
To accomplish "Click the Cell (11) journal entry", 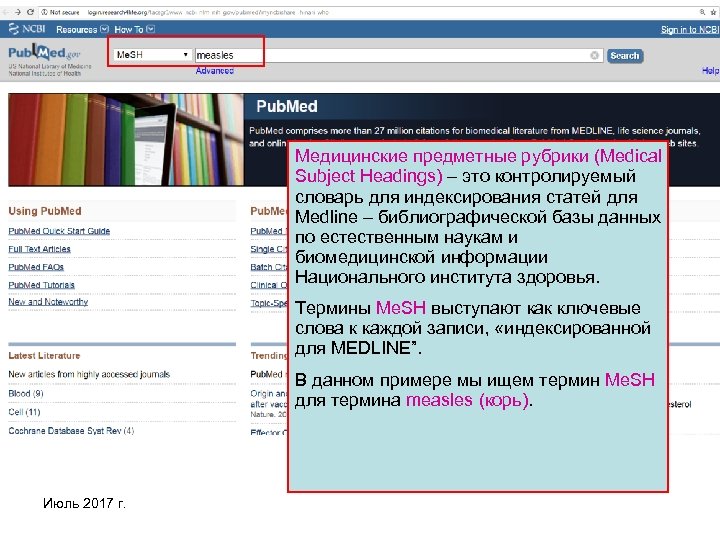I will pyautogui.click(x=24, y=412).
